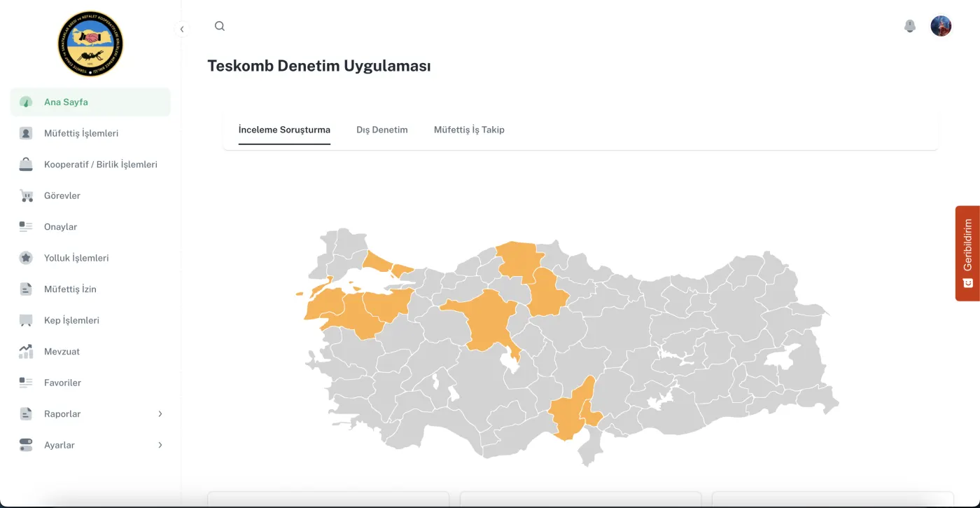Open the search magnifier icon
Image resolution: width=980 pixels, height=508 pixels.
pos(220,26)
